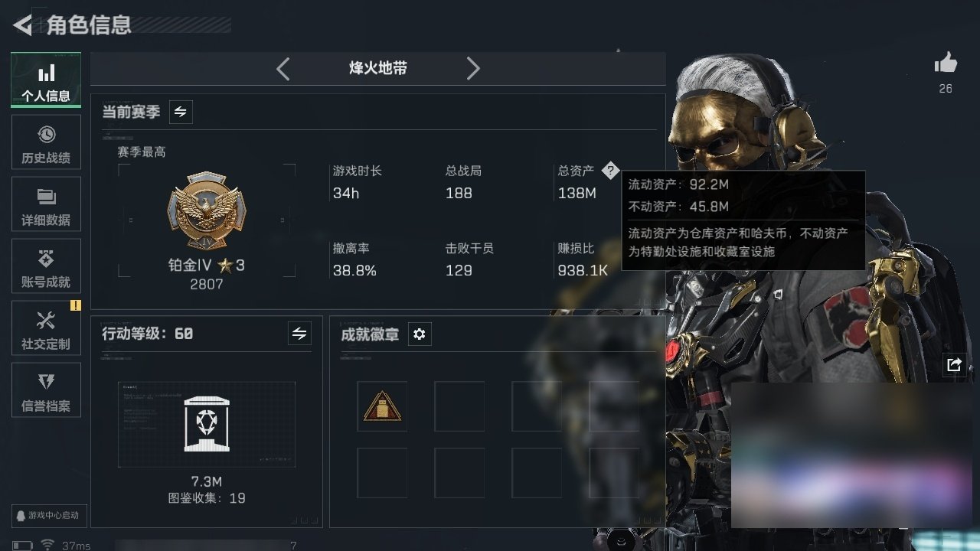Select the 个人信息 tab

point(46,80)
